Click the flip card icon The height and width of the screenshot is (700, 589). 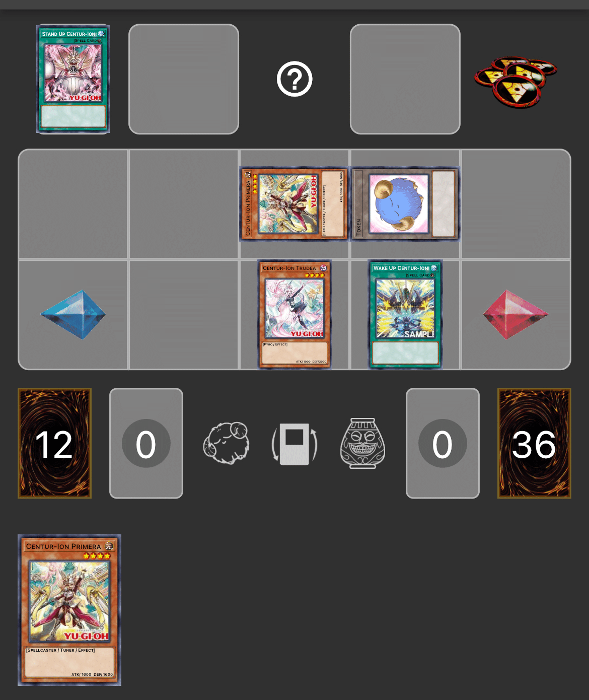[x=294, y=443]
